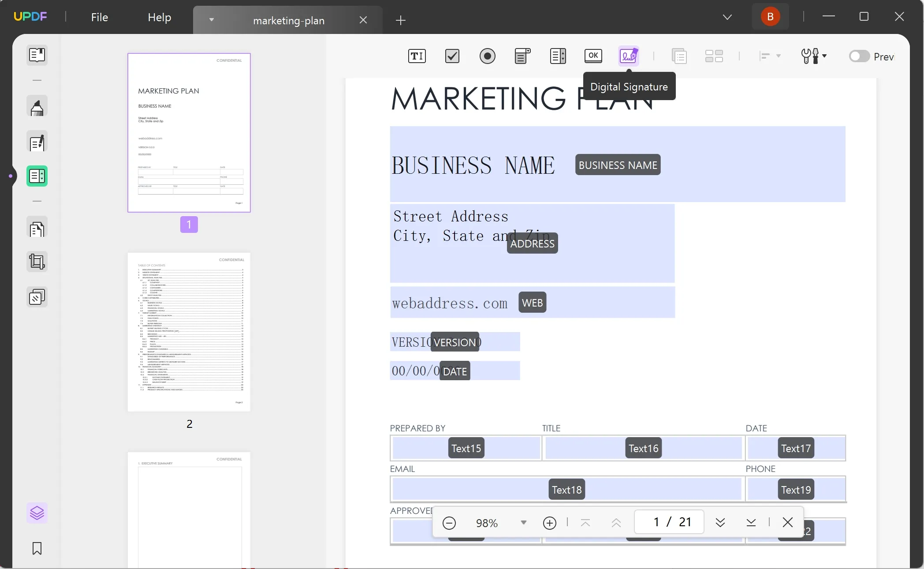Select the Digital Signature tool

628,56
